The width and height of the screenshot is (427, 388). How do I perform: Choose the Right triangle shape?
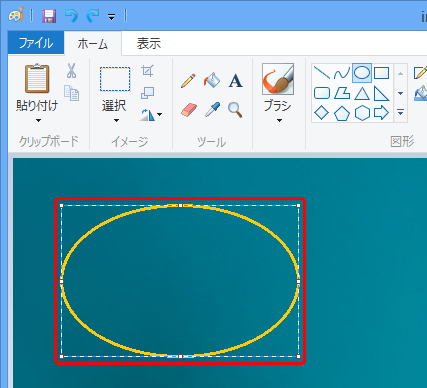tap(381, 93)
